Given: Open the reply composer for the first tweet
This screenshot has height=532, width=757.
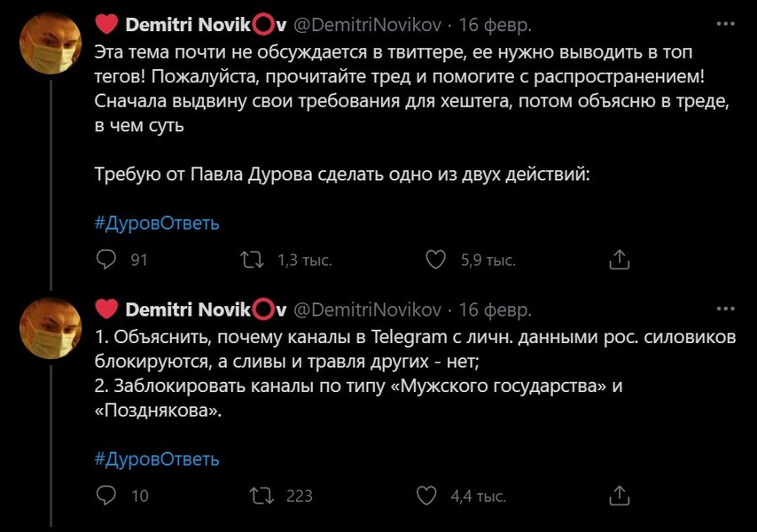Looking at the screenshot, I should pyautogui.click(x=106, y=259).
